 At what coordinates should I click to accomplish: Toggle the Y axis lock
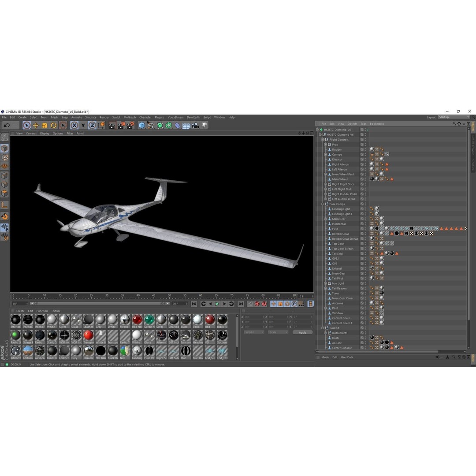(x=83, y=125)
